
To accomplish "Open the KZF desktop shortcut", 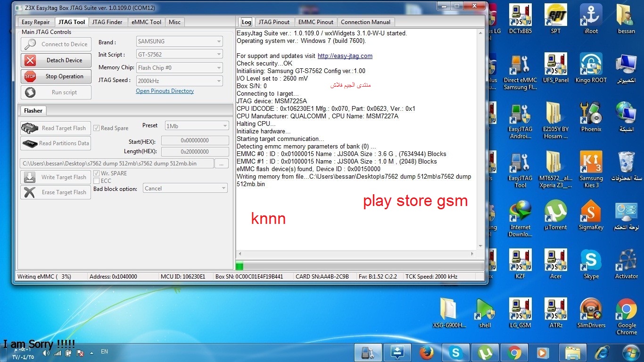I will pyautogui.click(x=520, y=264).
